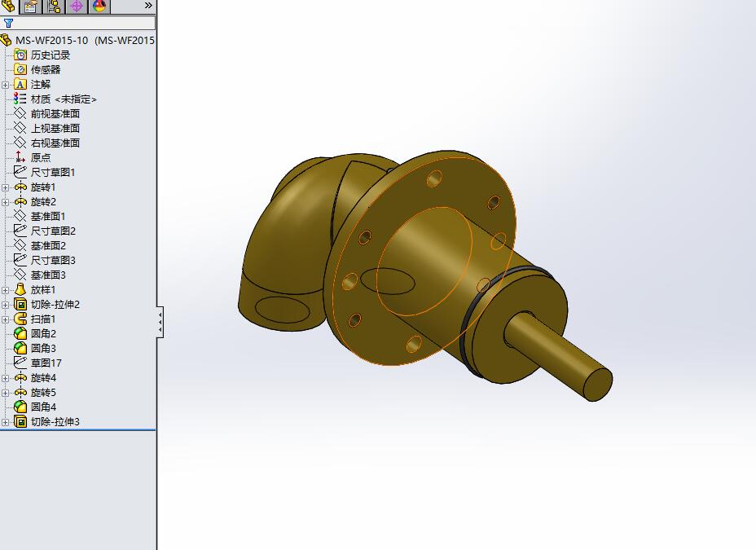The width and height of the screenshot is (756, 550).
Task: Show more manager tabs via double chevron
Action: tap(148, 6)
